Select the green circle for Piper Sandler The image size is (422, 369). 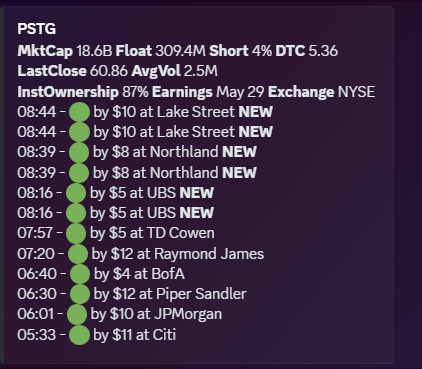pyautogui.click(x=79, y=294)
